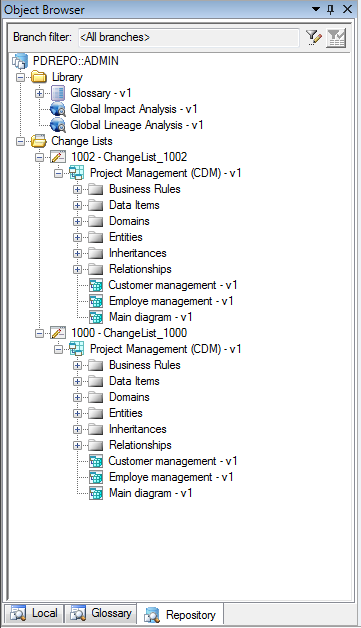This screenshot has width=361, height=628.
Task: Select the 1002 - ChangeList_1002 label
Action: coord(129,157)
